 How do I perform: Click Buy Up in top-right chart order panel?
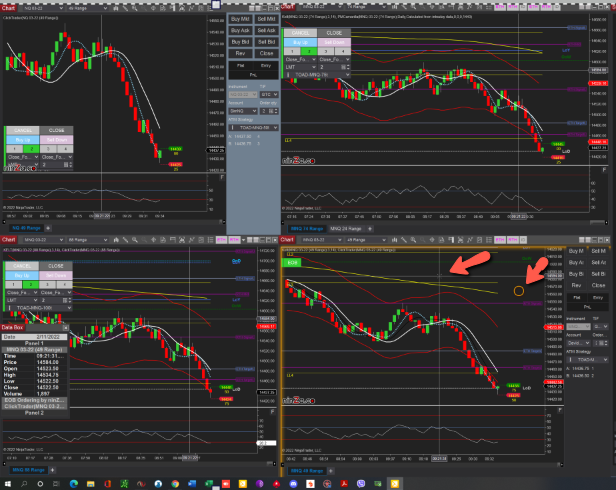click(x=301, y=42)
